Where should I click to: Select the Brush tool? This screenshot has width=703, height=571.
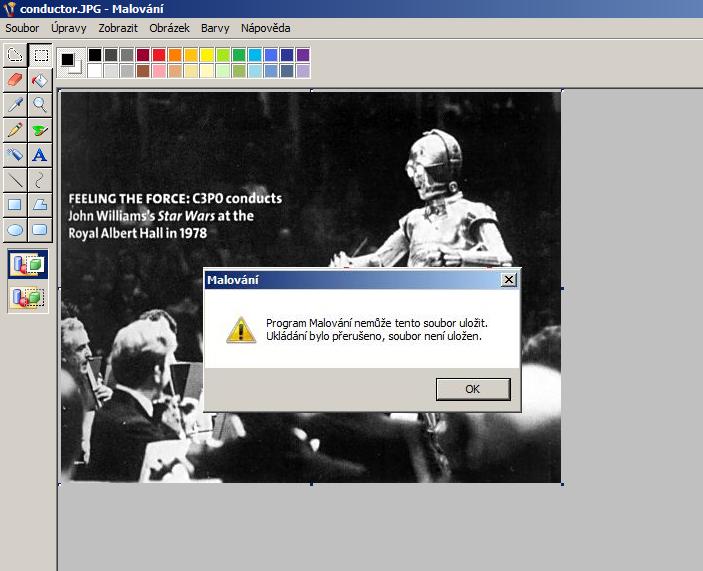(x=40, y=130)
